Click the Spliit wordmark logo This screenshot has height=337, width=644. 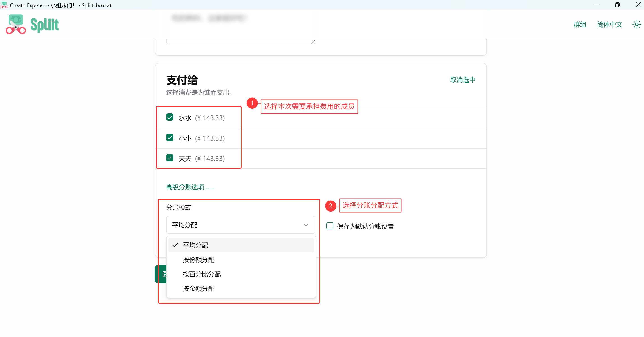click(44, 25)
